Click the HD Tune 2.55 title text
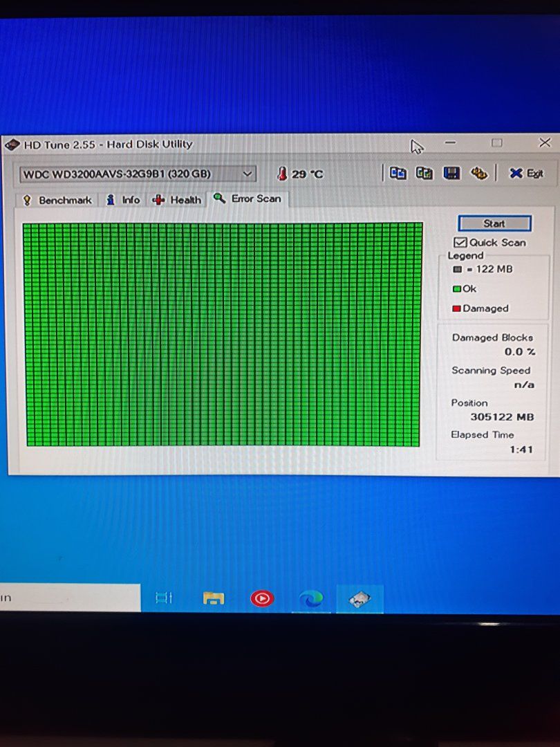Viewport: 560px width, 747px height. pyautogui.click(x=108, y=145)
